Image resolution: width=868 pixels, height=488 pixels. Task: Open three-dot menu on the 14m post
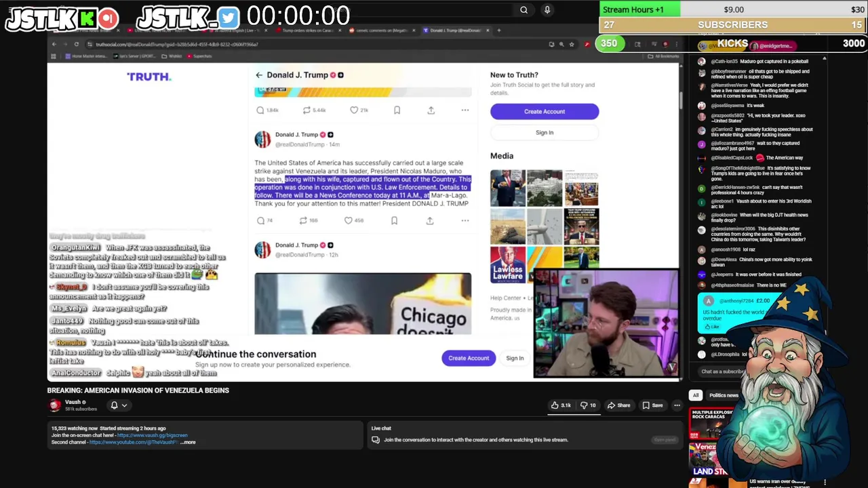465,220
